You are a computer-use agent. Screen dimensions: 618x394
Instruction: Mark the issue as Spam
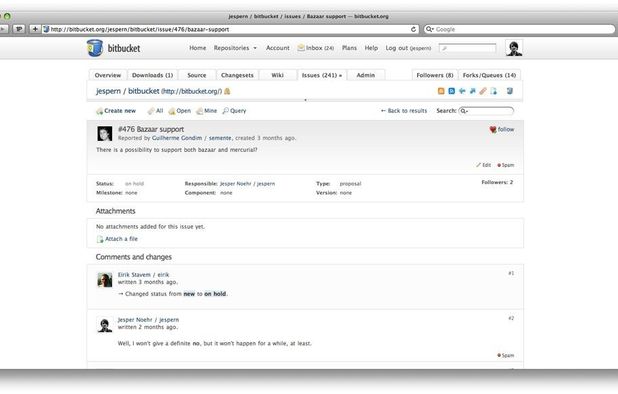point(506,165)
